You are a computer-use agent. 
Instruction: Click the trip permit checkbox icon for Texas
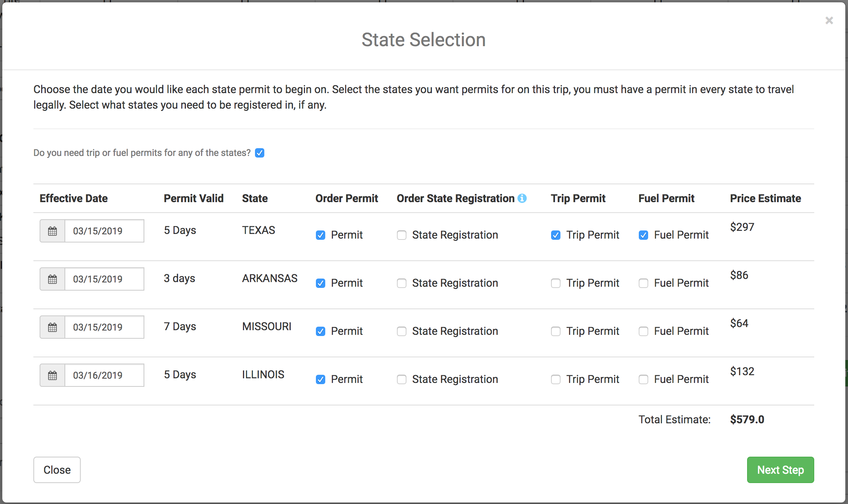point(555,234)
